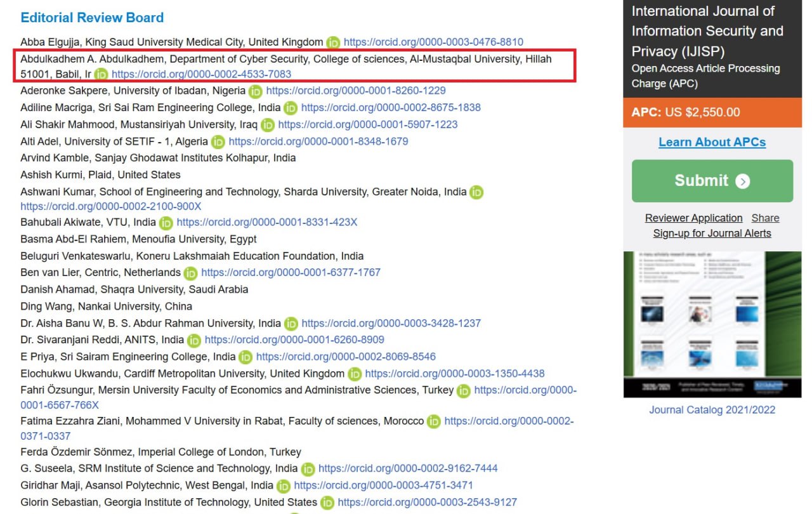
Task: Open ORCID link 0000-0003-2543-9127
Action: (428, 503)
